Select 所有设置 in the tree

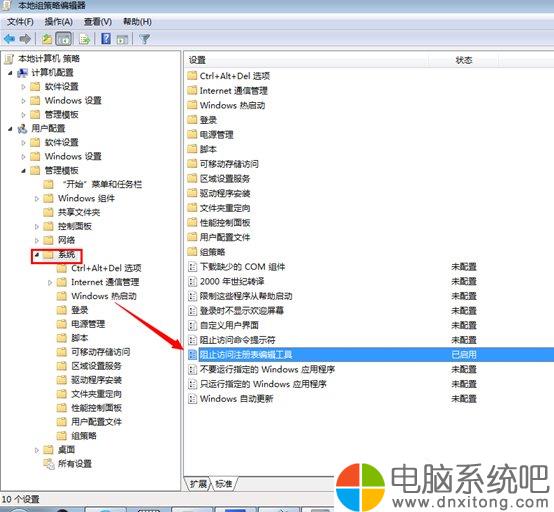(x=75, y=464)
